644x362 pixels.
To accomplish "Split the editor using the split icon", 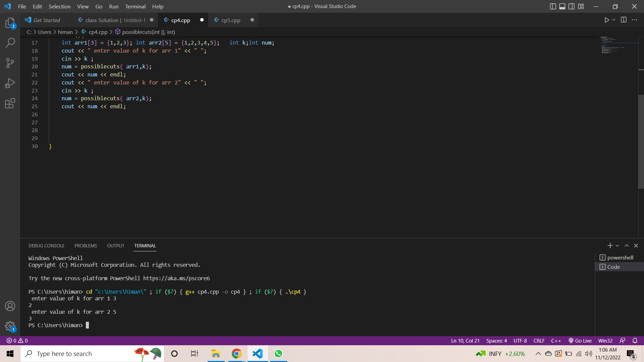I will pos(624,20).
